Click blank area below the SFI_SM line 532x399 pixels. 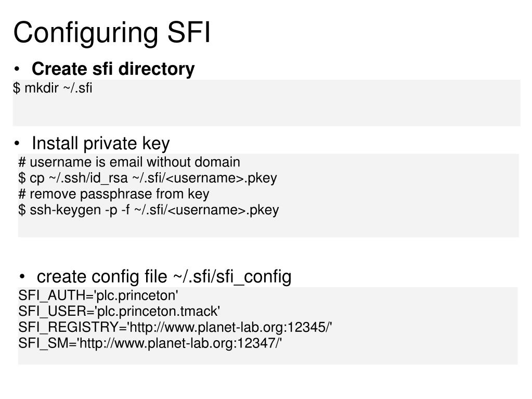[x=268, y=357]
